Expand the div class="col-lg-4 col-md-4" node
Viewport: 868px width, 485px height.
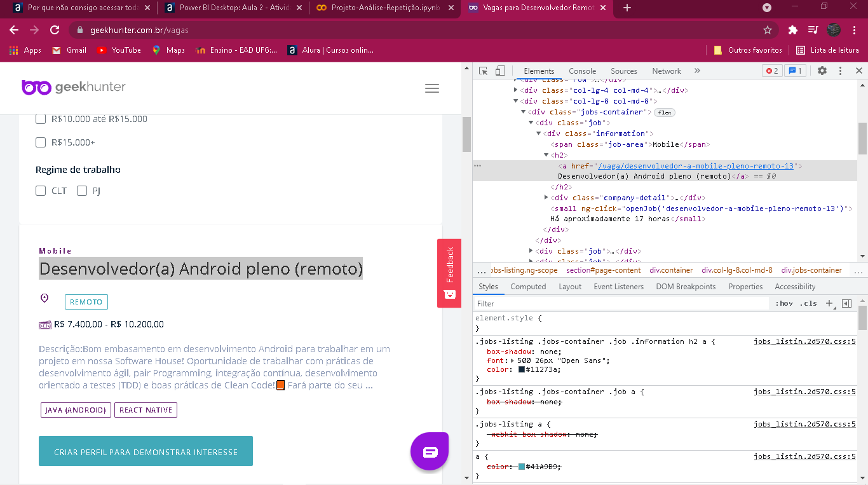516,90
